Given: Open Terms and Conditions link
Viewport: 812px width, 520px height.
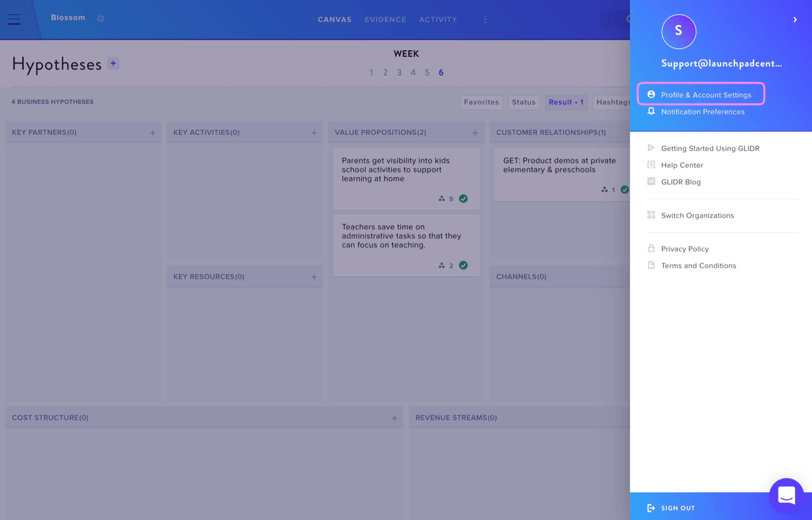Looking at the screenshot, I should [x=698, y=265].
